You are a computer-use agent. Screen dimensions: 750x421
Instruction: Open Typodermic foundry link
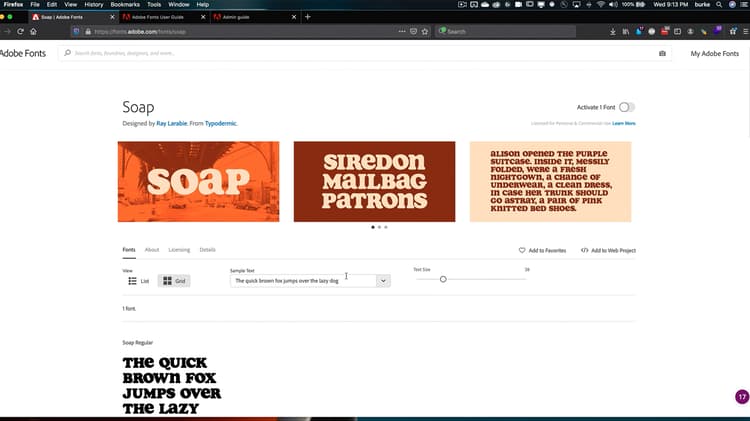[x=221, y=123]
